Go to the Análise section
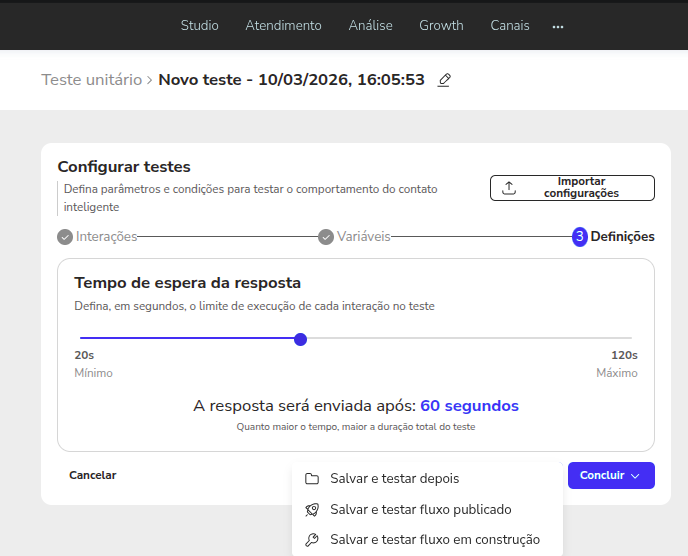 tap(370, 25)
